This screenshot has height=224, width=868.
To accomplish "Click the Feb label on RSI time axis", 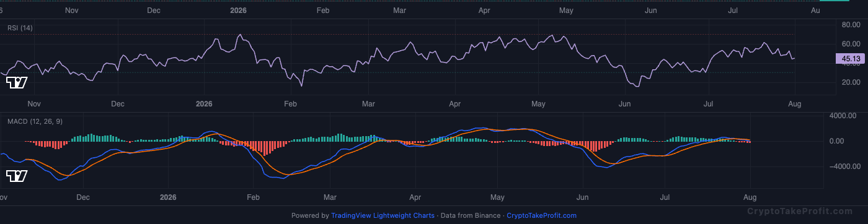I will tap(290, 104).
